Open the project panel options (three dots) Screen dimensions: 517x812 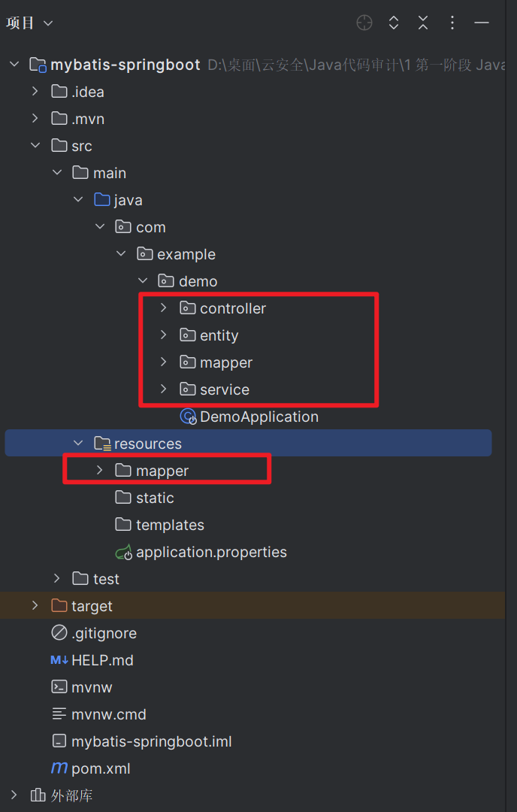coord(452,23)
